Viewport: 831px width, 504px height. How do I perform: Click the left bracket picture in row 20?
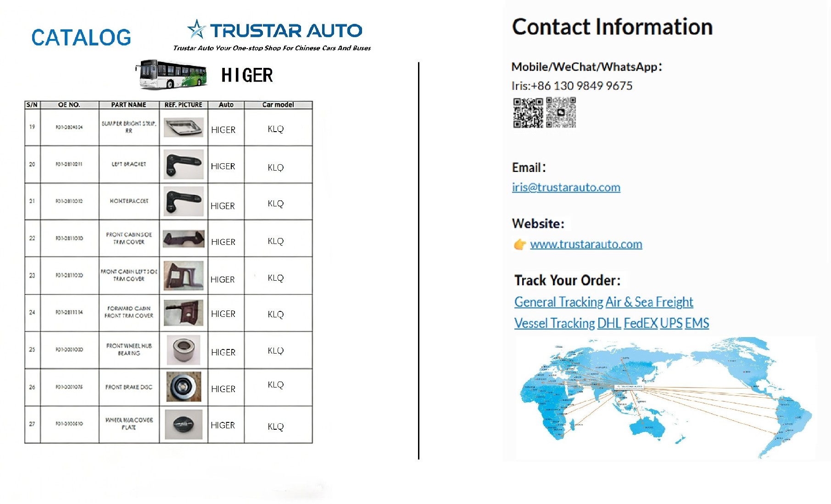coord(184,164)
